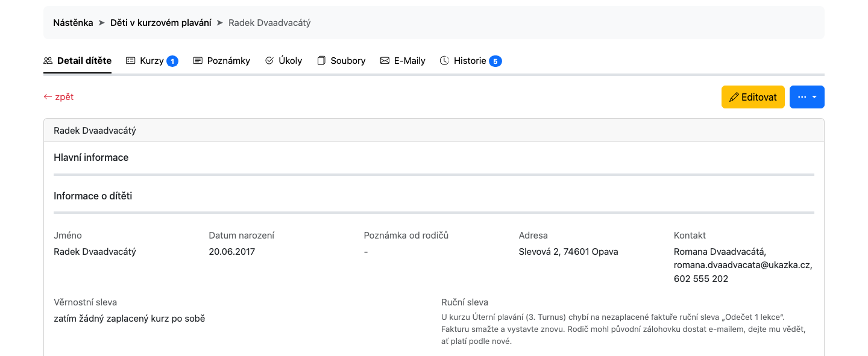Open the Historie tab

click(x=471, y=61)
